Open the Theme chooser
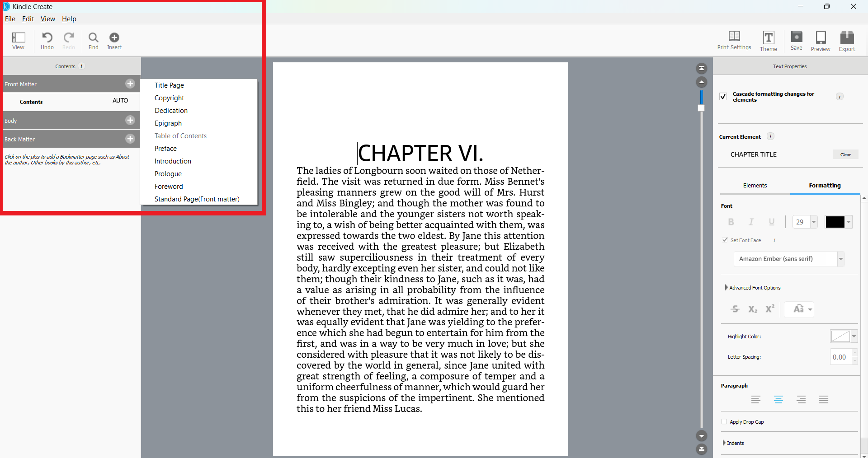The width and height of the screenshot is (868, 458). coord(769,41)
